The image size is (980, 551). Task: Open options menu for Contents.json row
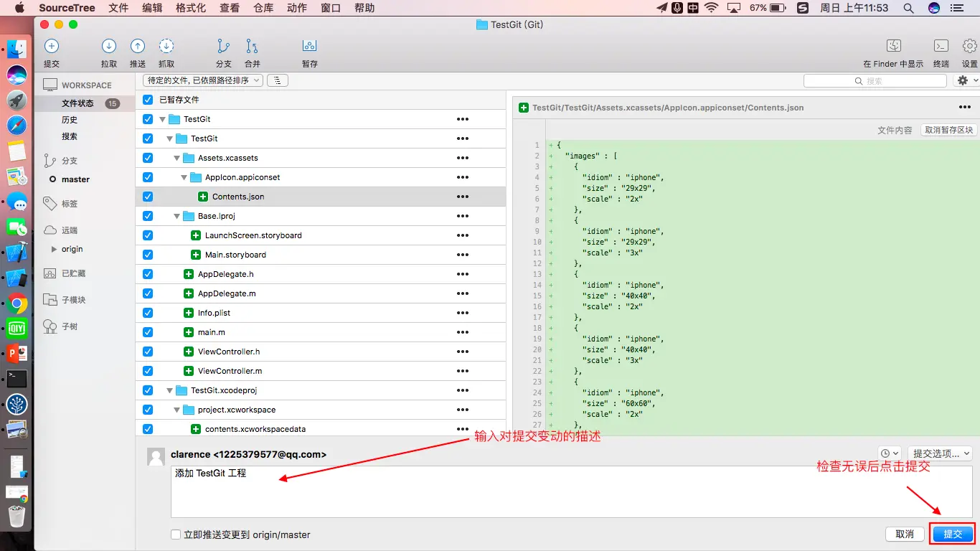click(x=463, y=197)
